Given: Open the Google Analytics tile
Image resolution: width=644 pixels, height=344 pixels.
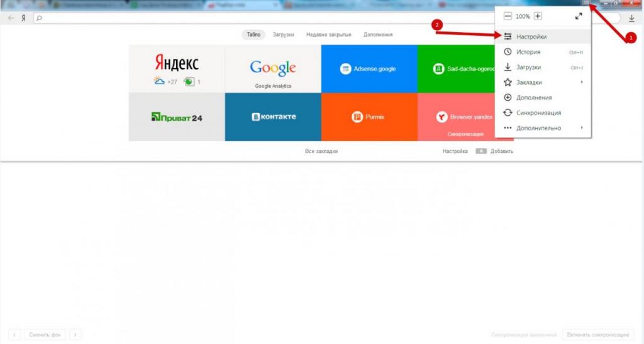Looking at the screenshot, I should pyautogui.click(x=273, y=69).
